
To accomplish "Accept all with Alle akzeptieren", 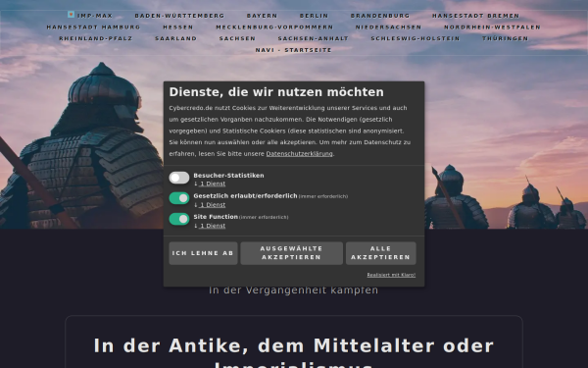I will [380, 253].
